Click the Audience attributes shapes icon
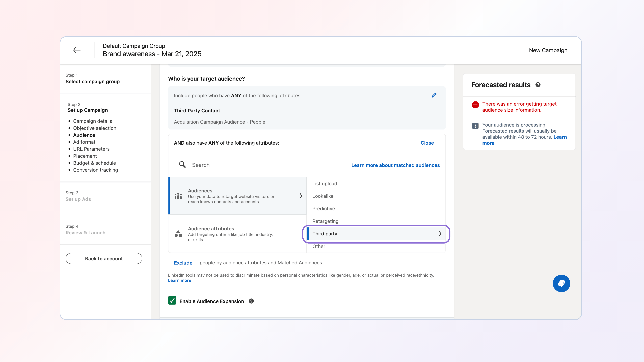 click(x=178, y=234)
